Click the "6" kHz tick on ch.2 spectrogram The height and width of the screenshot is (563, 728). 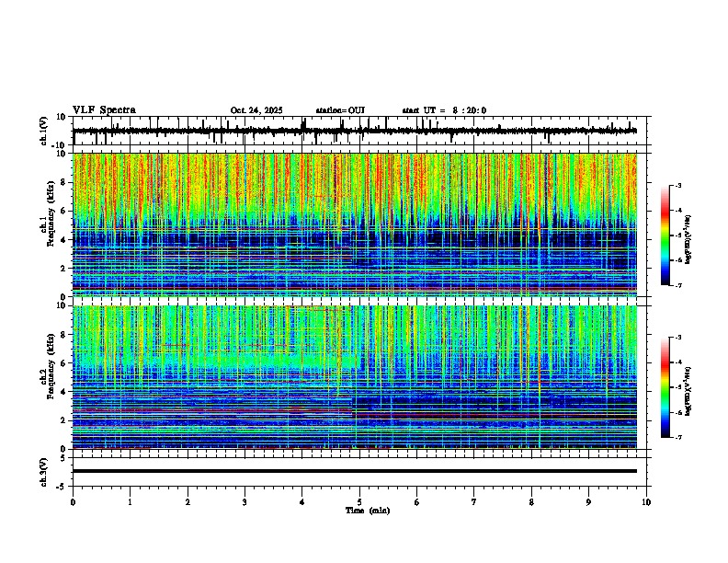64,362
